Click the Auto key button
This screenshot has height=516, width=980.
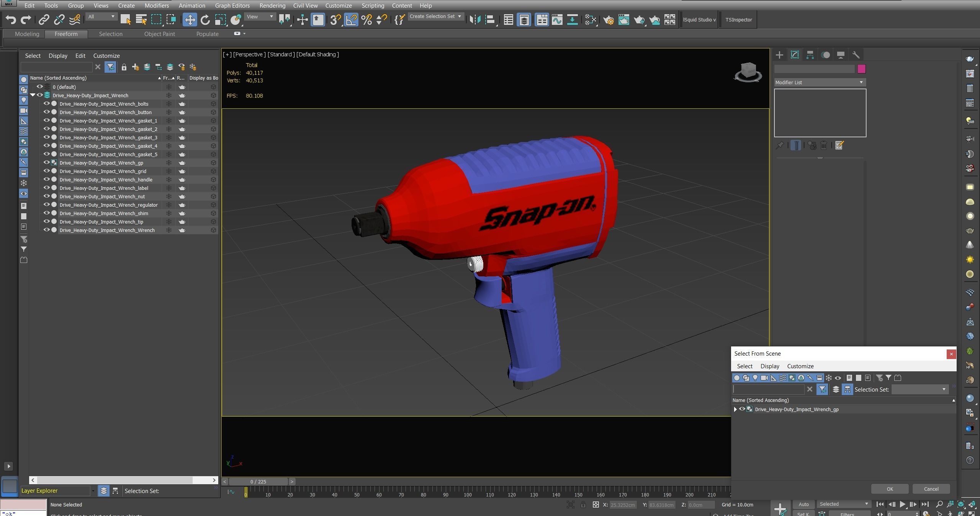coord(803,504)
